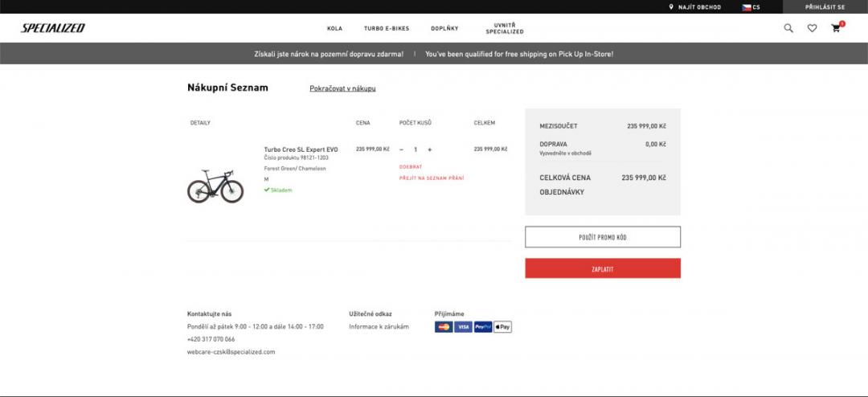The width and height of the screenshot is (868, 397).
Task: Click the Apple Pay payment icon
Action: (x=502, y=327)
